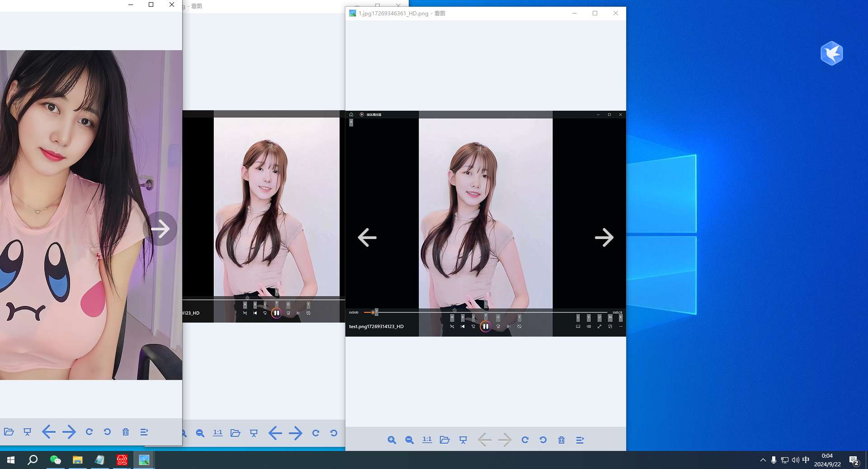Open WeChat from the taskbar
Screen dimensions: 868x469
[55, 460]
